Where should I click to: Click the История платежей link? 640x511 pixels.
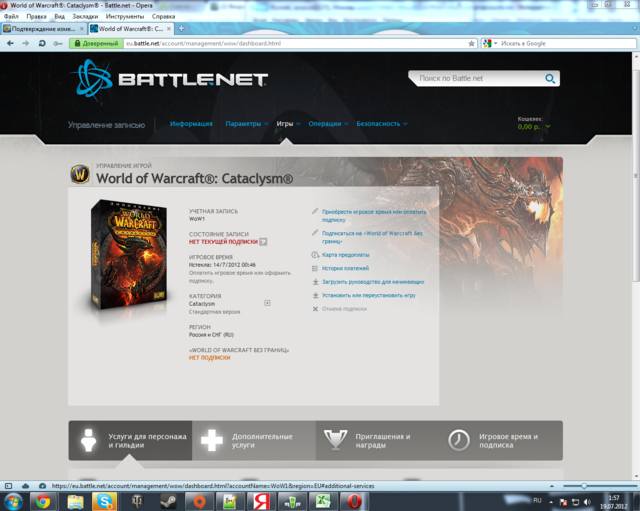pyautogui.click(x=345, y=268)
